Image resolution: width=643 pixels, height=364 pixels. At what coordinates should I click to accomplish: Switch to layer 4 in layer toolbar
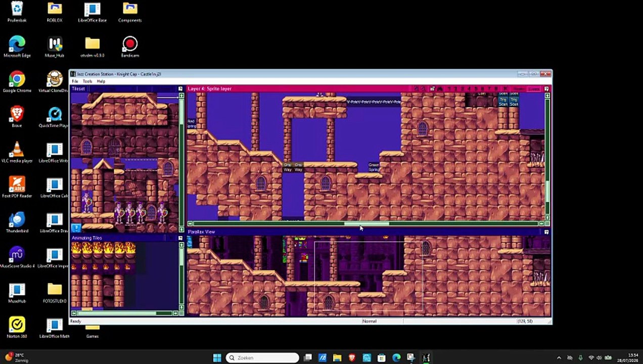point(469,88)
